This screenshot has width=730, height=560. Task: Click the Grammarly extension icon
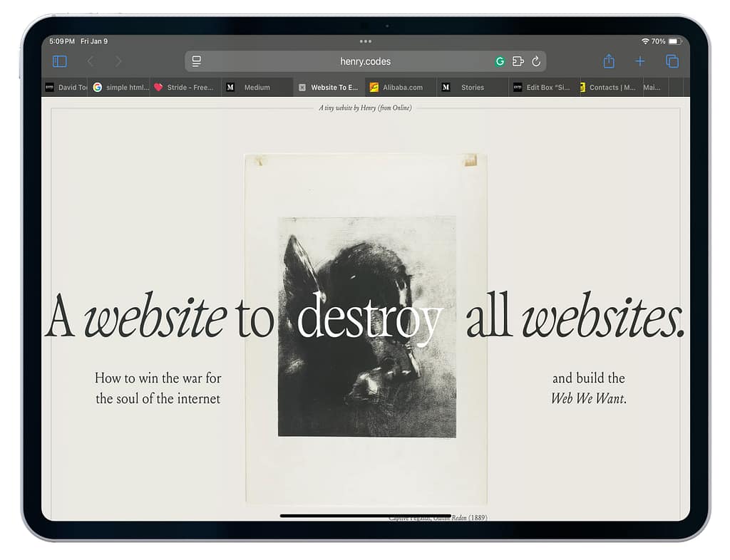point(500,61)
